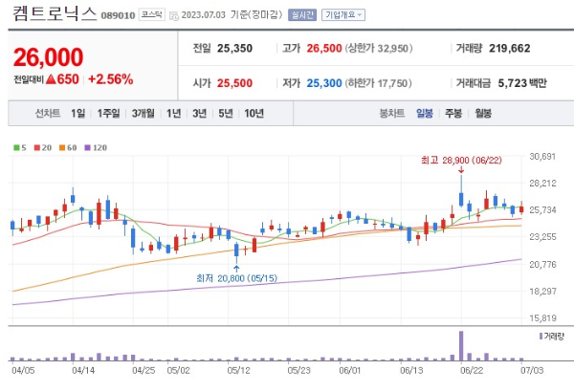Click the calendar icon beside 2023.07.03
The height and width of the screenshot is (392, 574).
[174, 15]
